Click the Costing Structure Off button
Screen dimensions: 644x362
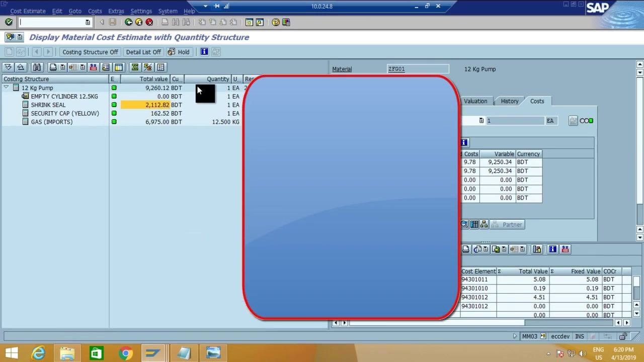click(90, 52)
